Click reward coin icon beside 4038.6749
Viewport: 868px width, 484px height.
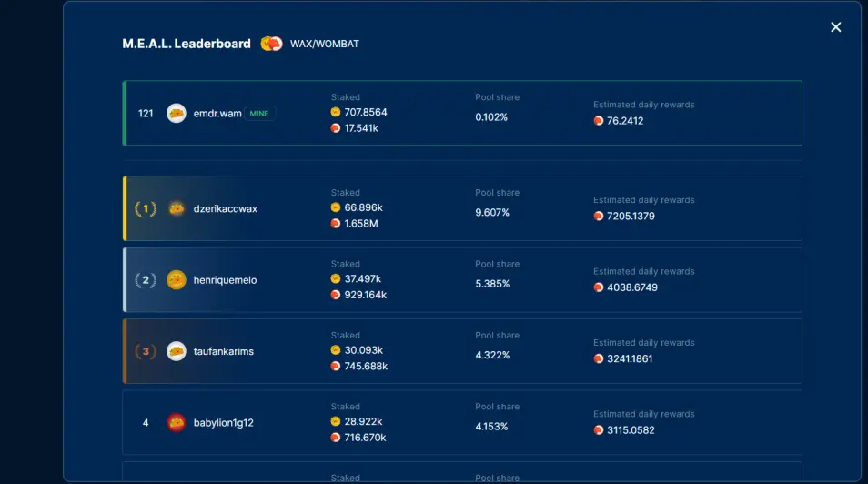[599, 287]
